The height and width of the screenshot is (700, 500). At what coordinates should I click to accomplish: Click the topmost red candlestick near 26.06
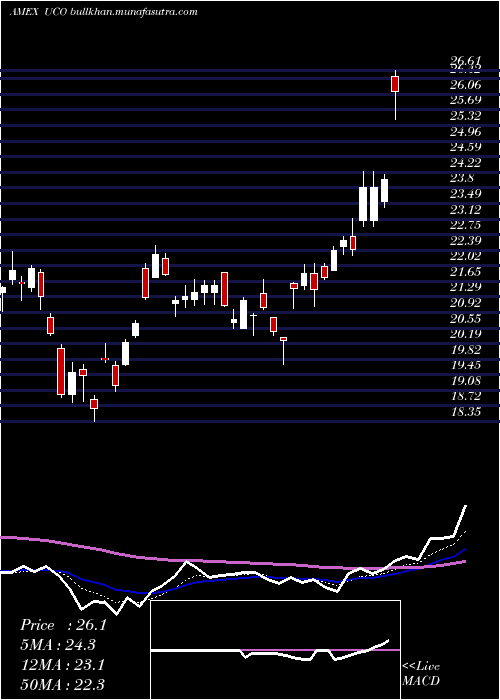pyautogui.click(x=395, y=84)
